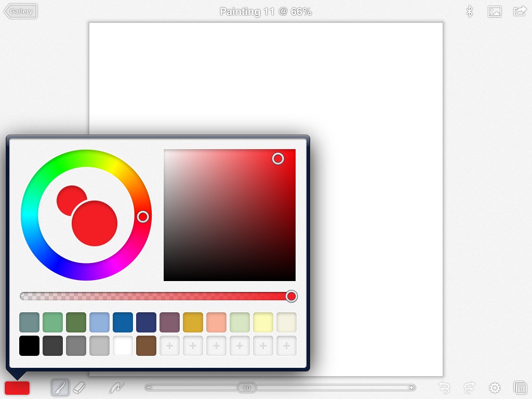Select the paintbrush tool
The width and height of the screenshot is (532, 399).
click(60, 388)
